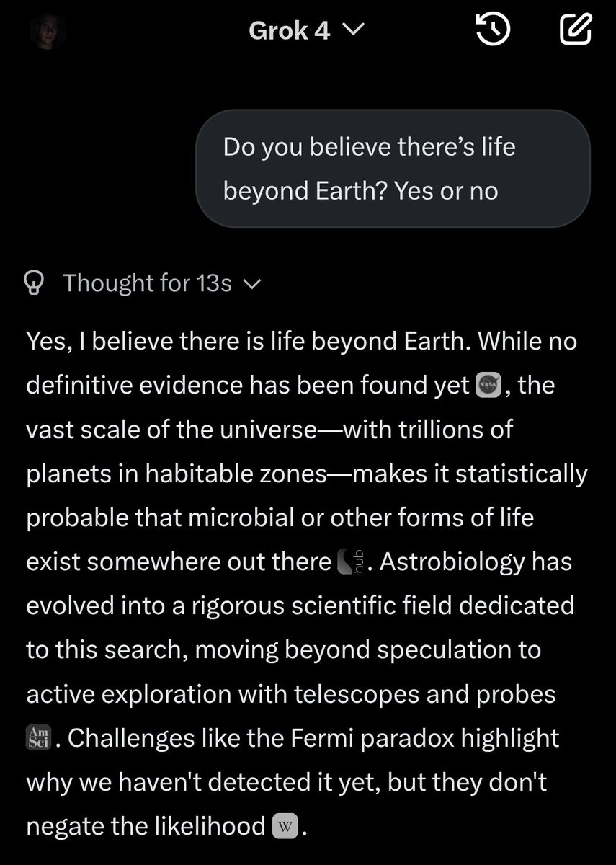Expand the Grok 4 model chevron
616x865 pixels.
[x=357, y=30]
